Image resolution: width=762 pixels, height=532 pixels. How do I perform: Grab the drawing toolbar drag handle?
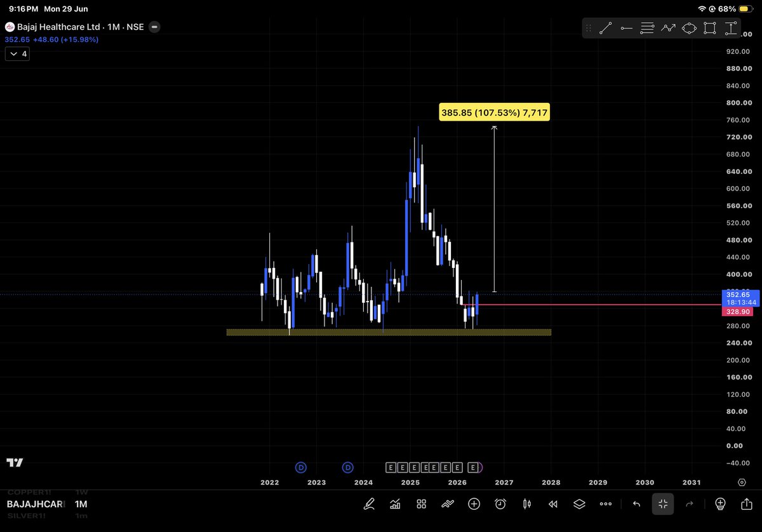point(589,28)
